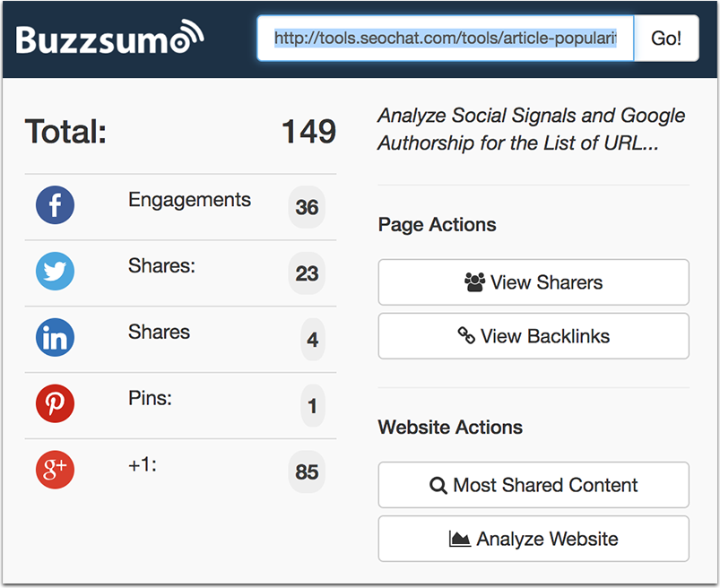The image size is (720, 588).
Task: Click the LinkedIn shares count 4
Action: tap(312, 340)
